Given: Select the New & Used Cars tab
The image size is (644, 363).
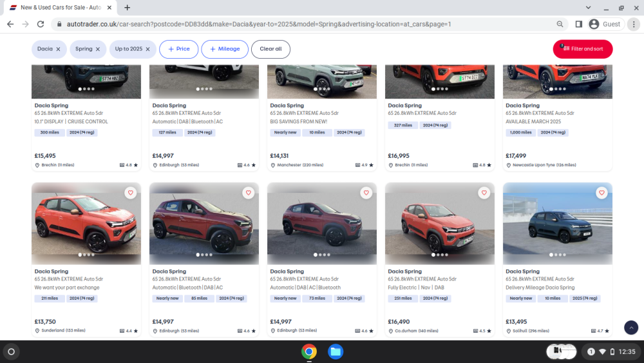Looking at the screenshot, I should [61, 7].
